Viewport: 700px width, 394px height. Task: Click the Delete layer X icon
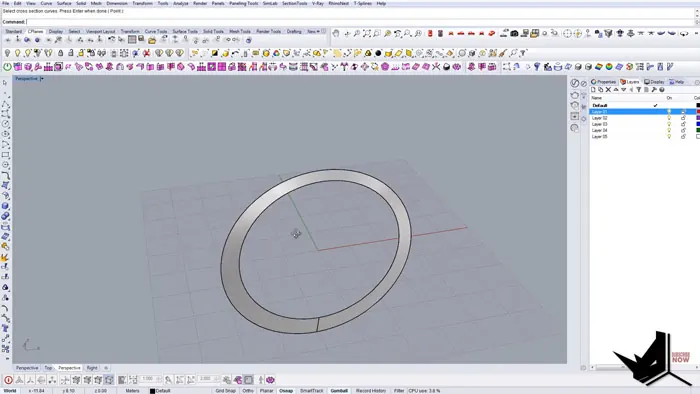tap(608, 90)
